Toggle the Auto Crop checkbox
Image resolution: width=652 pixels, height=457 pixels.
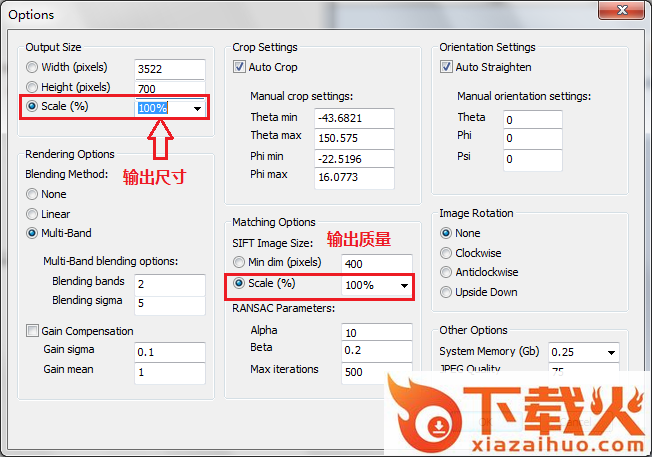pyautogui.click(x=240, y=68)
